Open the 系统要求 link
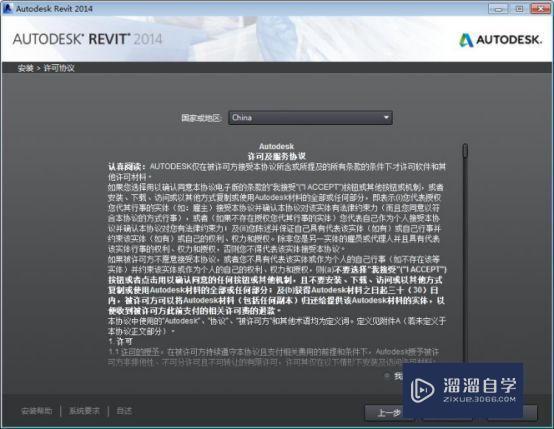Image resolution: width=554 pixels, height=429 pixels. pos(84,411)
